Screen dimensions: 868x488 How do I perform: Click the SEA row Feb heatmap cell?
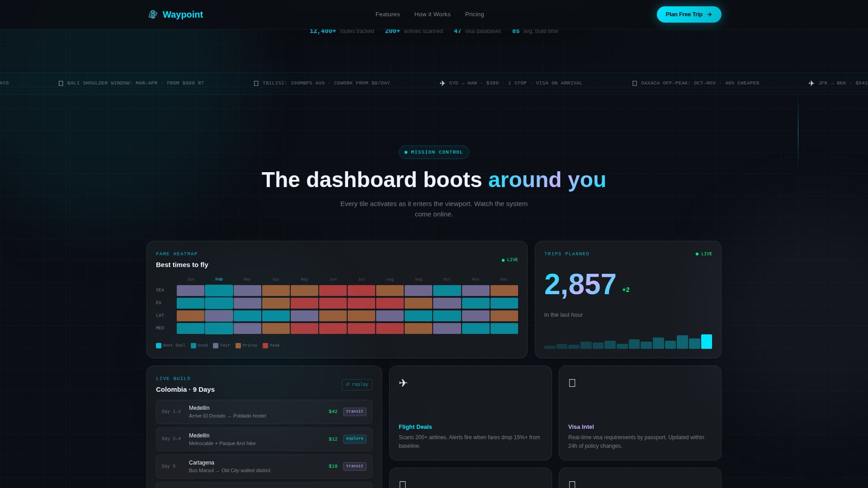click(219, 291)
